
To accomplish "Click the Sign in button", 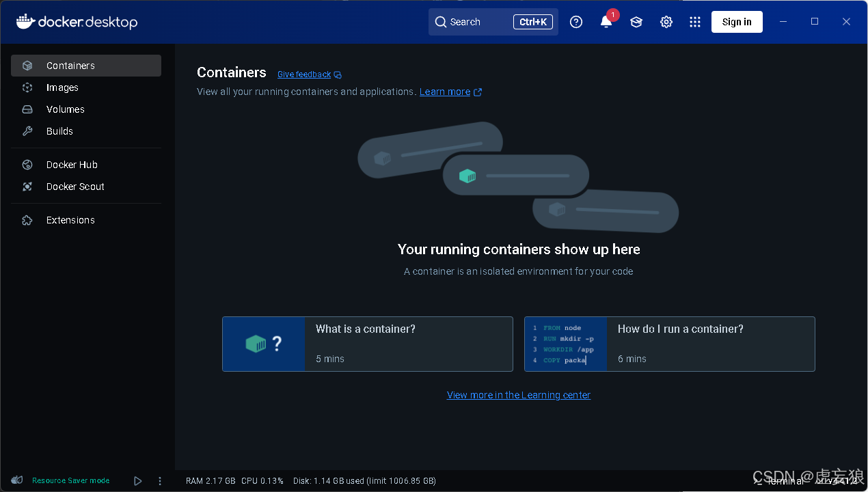I will tap(737, 22).
